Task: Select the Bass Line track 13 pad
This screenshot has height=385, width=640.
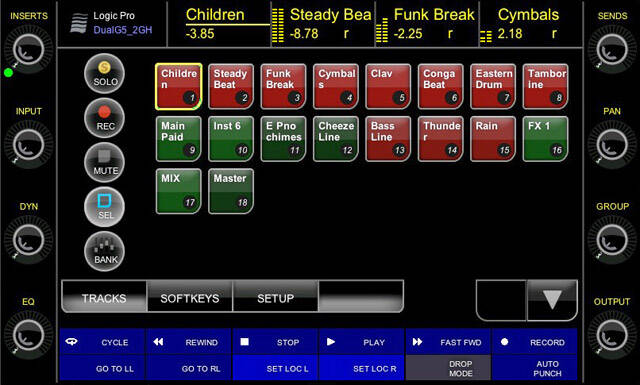Action: pos(388,139)
